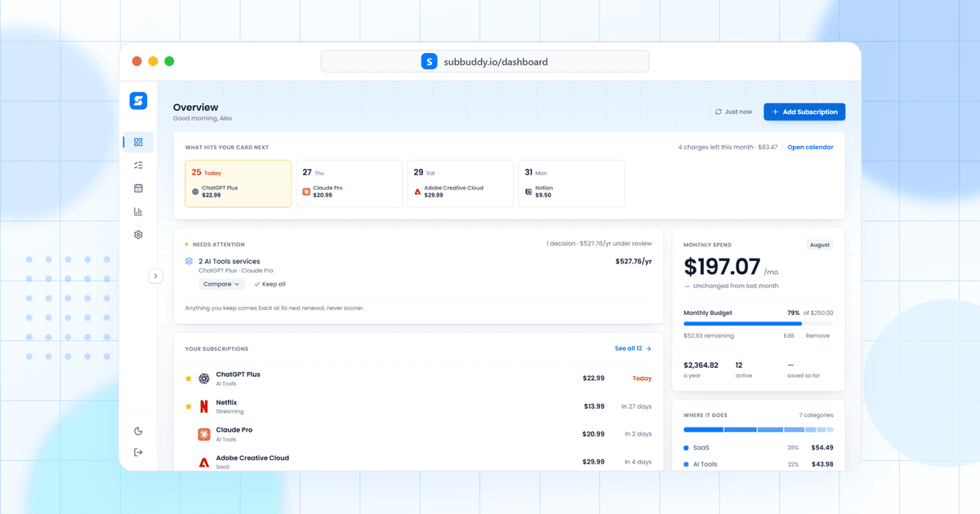The width and height of the screenshot is (980, 514).
Task: Select the 29 Sat Adobe Creative Cloud card
Action: 461,184
